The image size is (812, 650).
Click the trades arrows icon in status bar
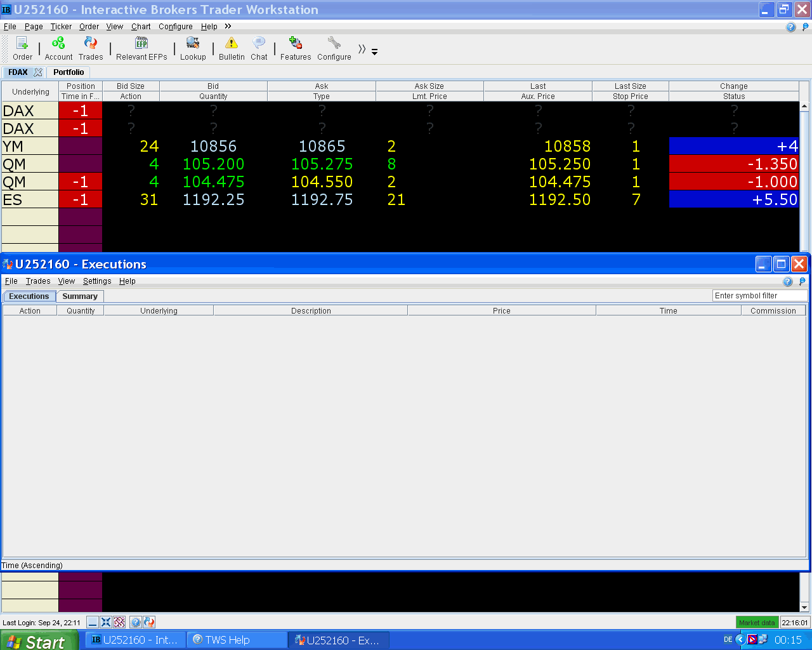click(x=149, y=622)
